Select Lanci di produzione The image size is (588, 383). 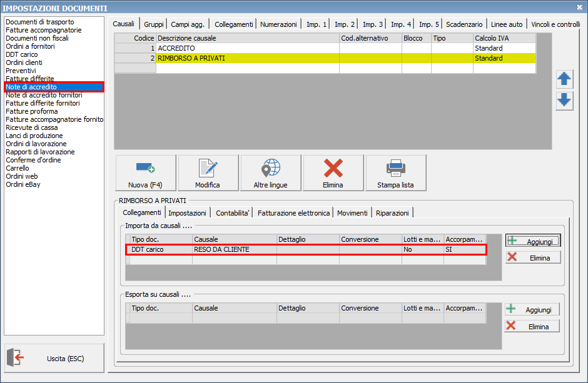pyautogui.click(x=34, y=136)
